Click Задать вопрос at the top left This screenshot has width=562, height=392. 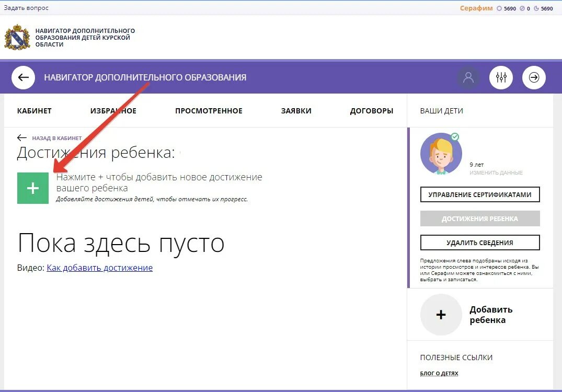(27, 8)
